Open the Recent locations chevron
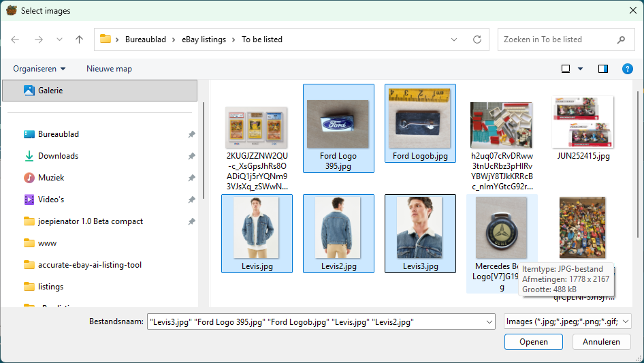This screenshot has height=363, width=644. click(59, 40)
